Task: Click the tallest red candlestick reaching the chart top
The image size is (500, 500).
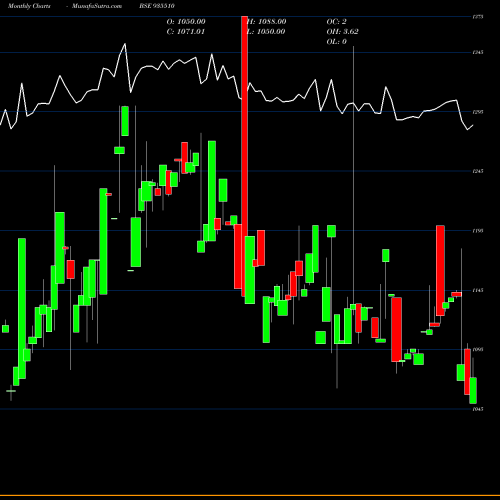Action: click(245, 156)
